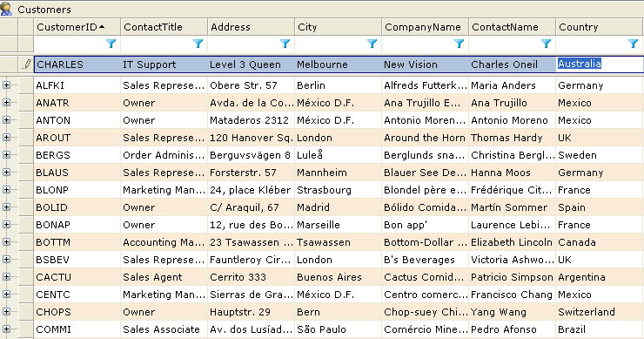Expand the ANTON row
This screenshot has height=339, width=644.
(6, 119)
